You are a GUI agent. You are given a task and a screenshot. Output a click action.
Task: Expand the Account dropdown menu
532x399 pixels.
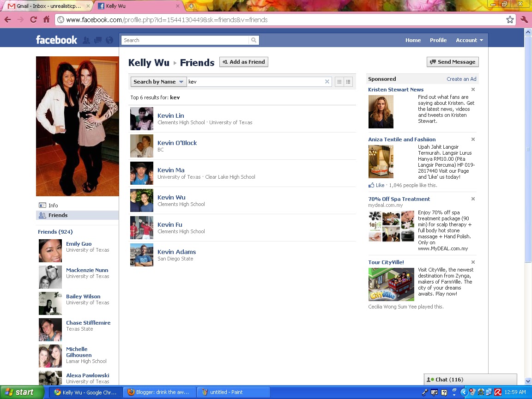click(469, 40)
